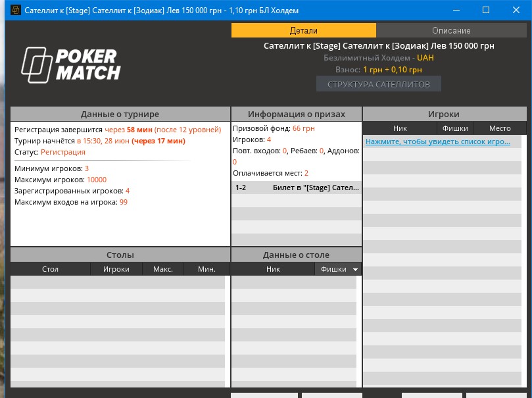Click the Игроки column header in Столы
532x398 pixels.
pos(116,269)
